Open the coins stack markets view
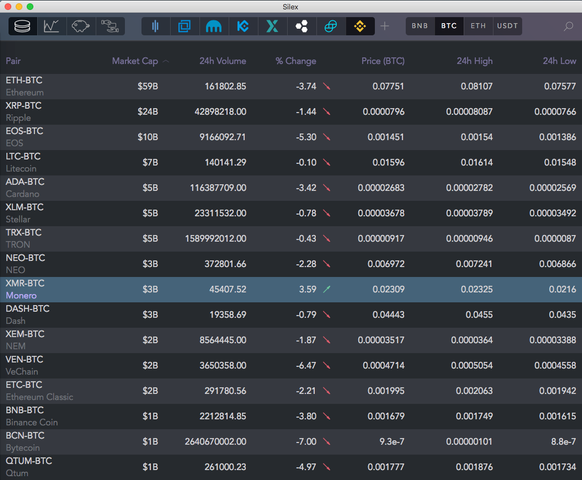This screenshot has width=582, height=480. 23,26
